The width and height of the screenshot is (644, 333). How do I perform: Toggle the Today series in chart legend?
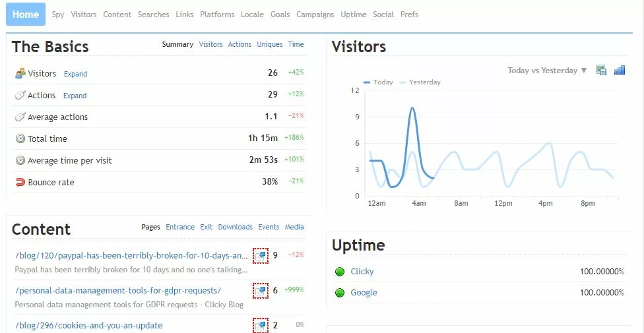click(x=378, y=82)
